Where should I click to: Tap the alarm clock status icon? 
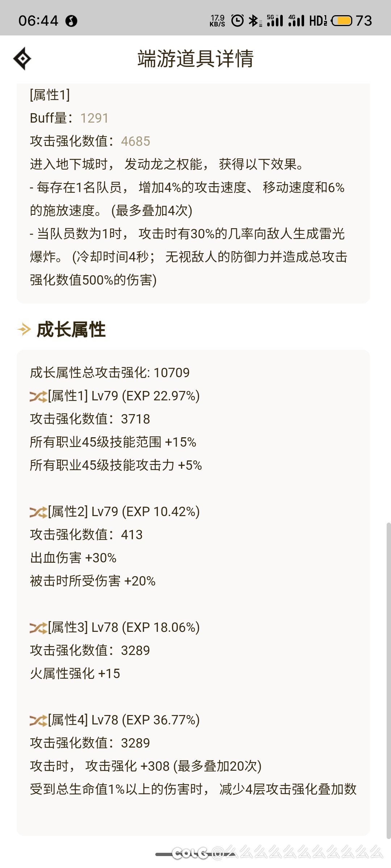point(237,21)
